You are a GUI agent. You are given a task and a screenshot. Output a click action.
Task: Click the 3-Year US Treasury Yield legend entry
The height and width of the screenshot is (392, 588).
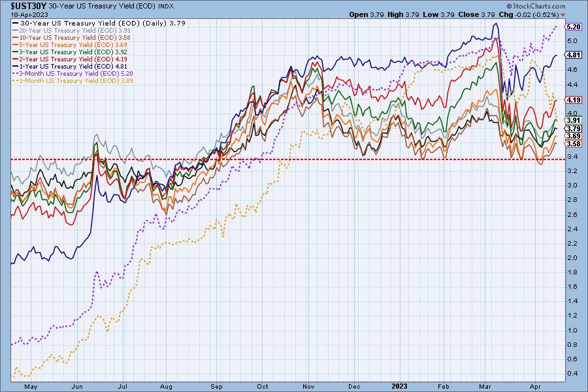pyautogui.click(x=70, y=52)
